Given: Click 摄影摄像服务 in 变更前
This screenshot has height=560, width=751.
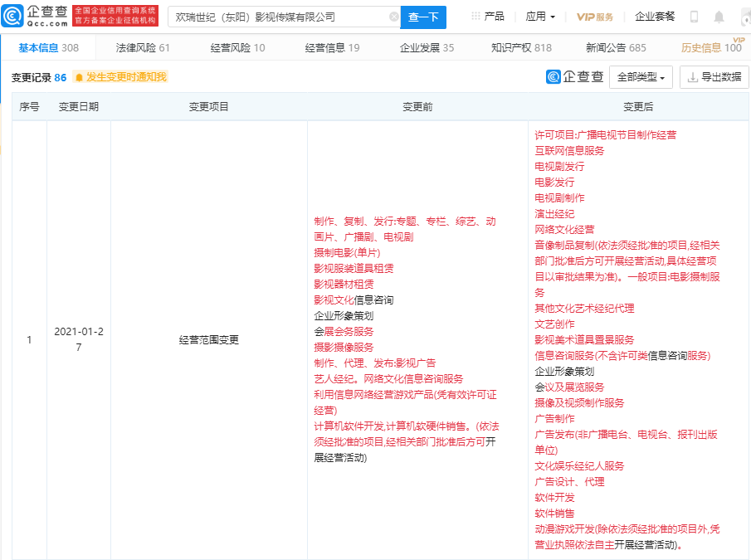Looking at the screenshot, I should [x=344, y=348].
